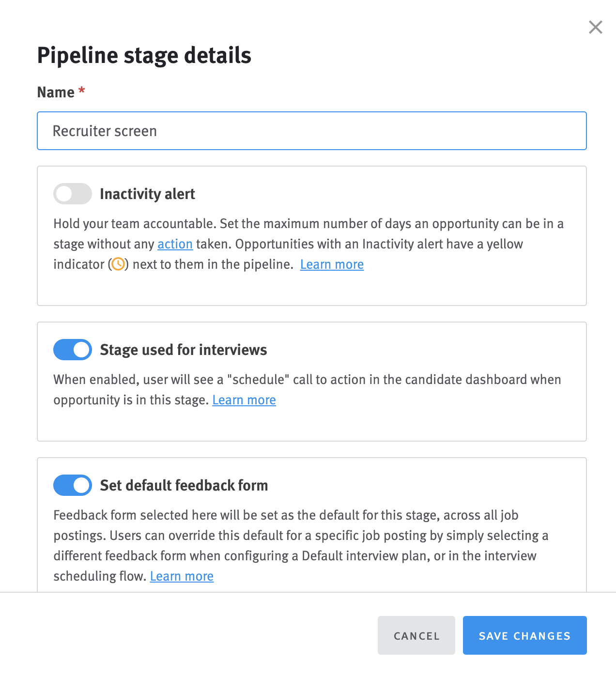Click the knob of the interviews toggle
Viewport: 616px width, 676px height.
coord(80,350)
